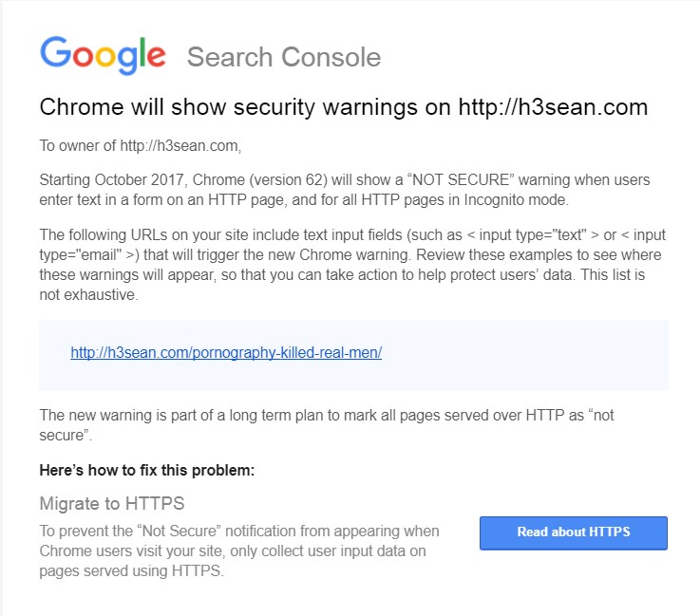Click the "Migrate to HTTPS" subheading
The width and height of the screenshot is (700, 616).
click(112, 503)
